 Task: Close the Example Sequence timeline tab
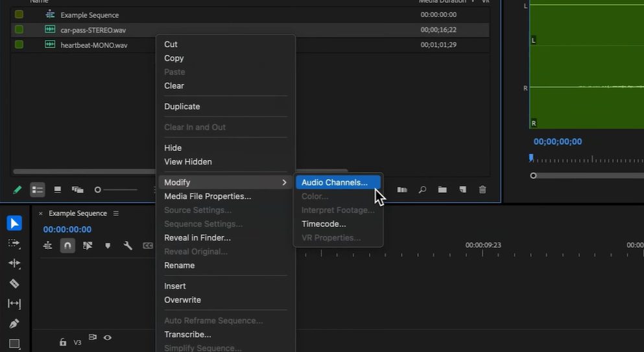[x=40, y=214]
